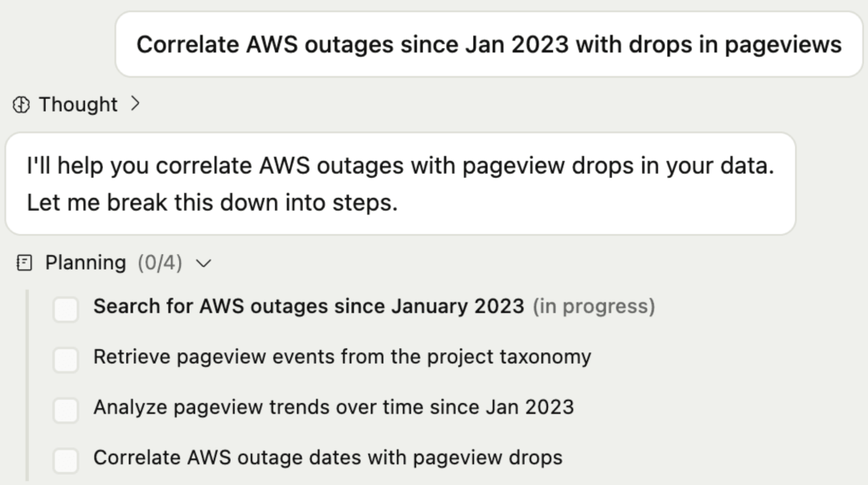Click the vertical guide line beside planning steps

click(27, 384)
